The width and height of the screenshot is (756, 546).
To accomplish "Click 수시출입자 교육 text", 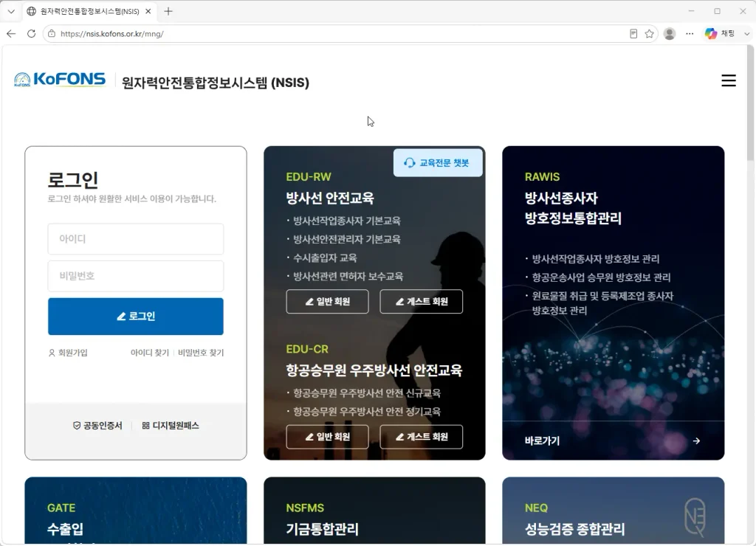I will tap(325, 258).
